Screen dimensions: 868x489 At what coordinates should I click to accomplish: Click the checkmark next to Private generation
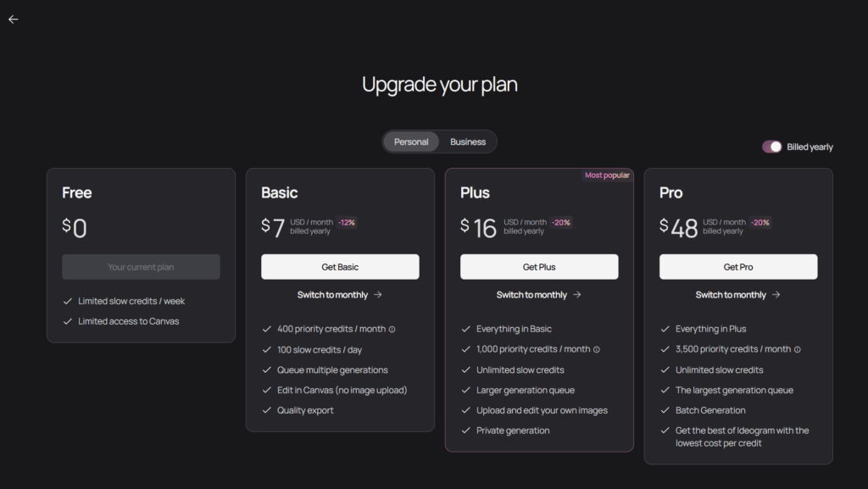465,431
